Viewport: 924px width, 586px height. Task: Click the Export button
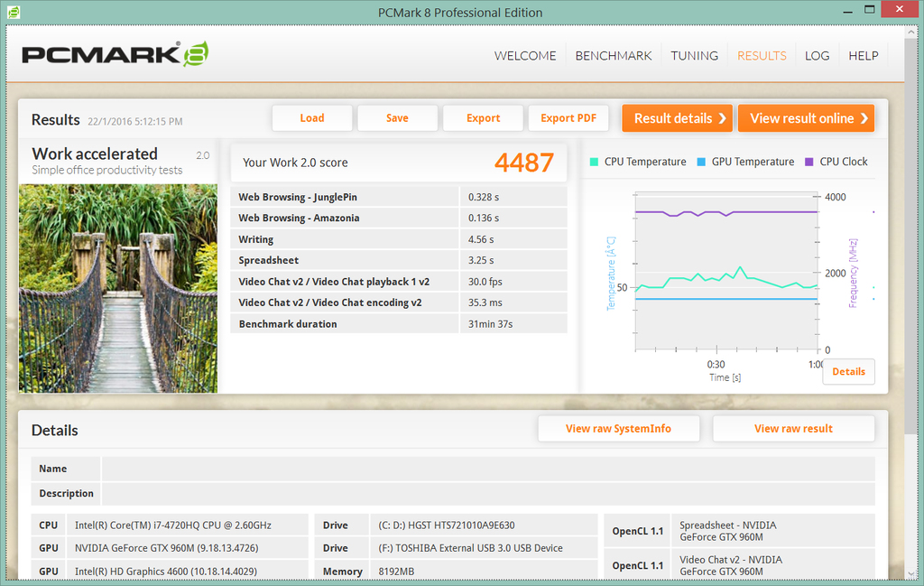coord(483,118)
